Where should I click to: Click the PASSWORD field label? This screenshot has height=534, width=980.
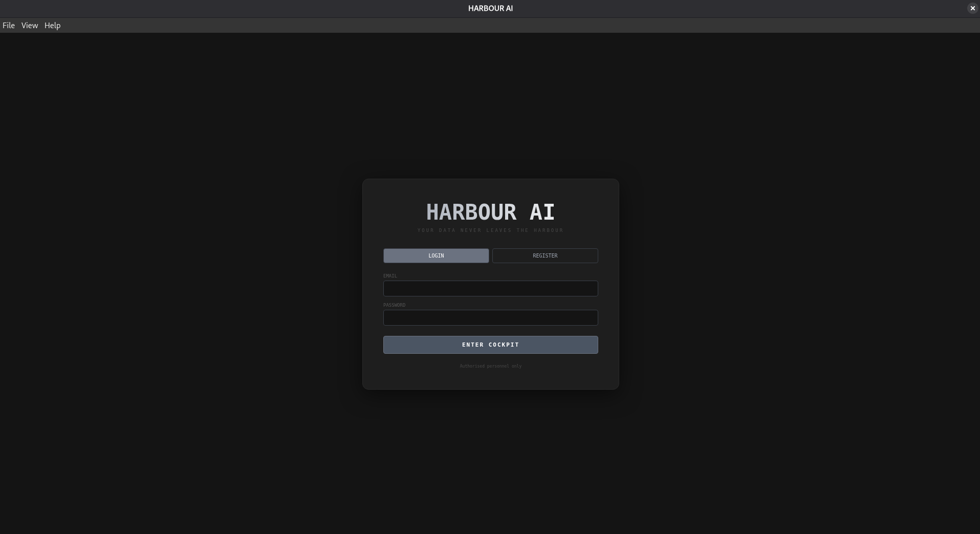coord(394,305)
